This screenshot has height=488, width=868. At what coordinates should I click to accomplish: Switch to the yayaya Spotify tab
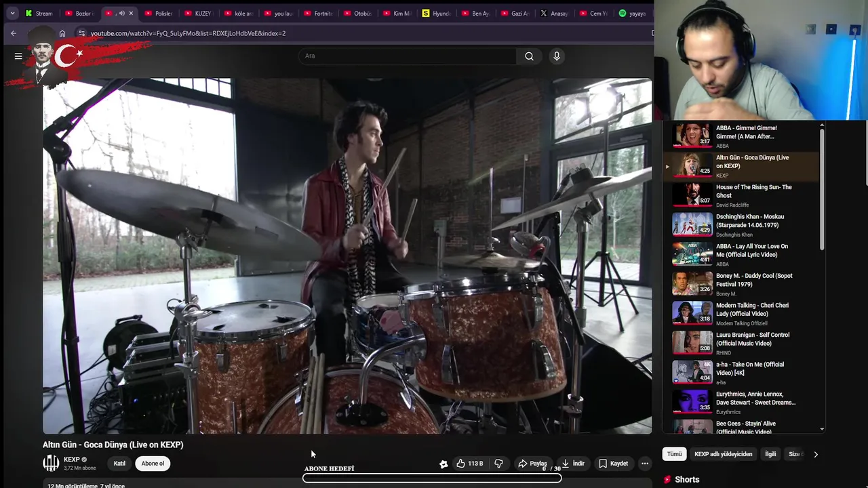click(x=633, y=14)
